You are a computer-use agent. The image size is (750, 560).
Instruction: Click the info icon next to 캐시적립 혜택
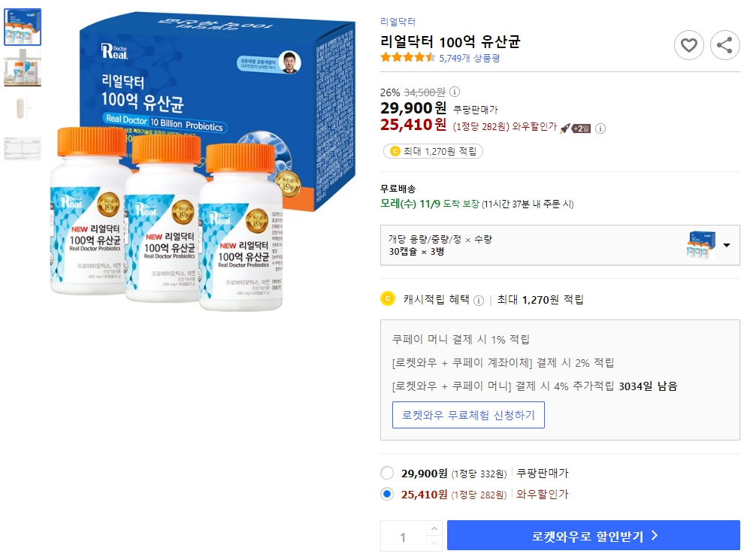click(x=478, y=299)
